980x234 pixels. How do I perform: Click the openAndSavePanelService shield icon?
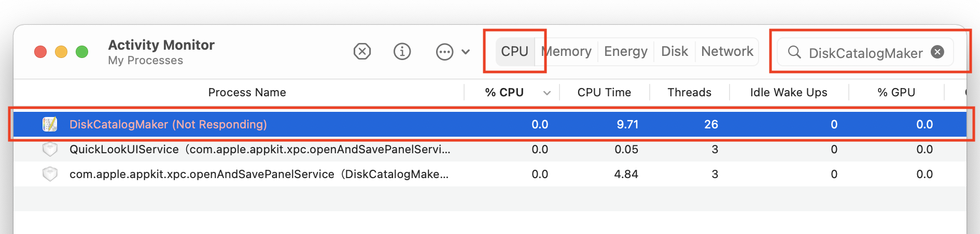coord(50,174)
